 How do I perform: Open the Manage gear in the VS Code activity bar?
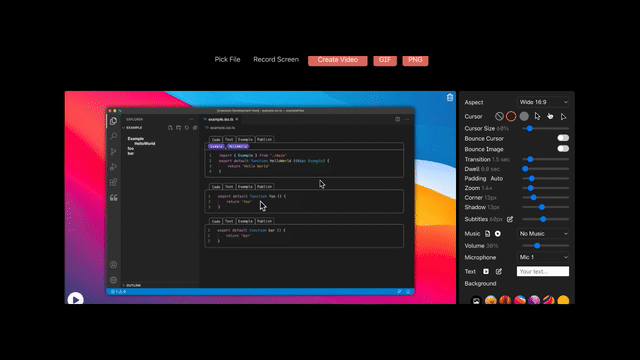click(113, 280)
